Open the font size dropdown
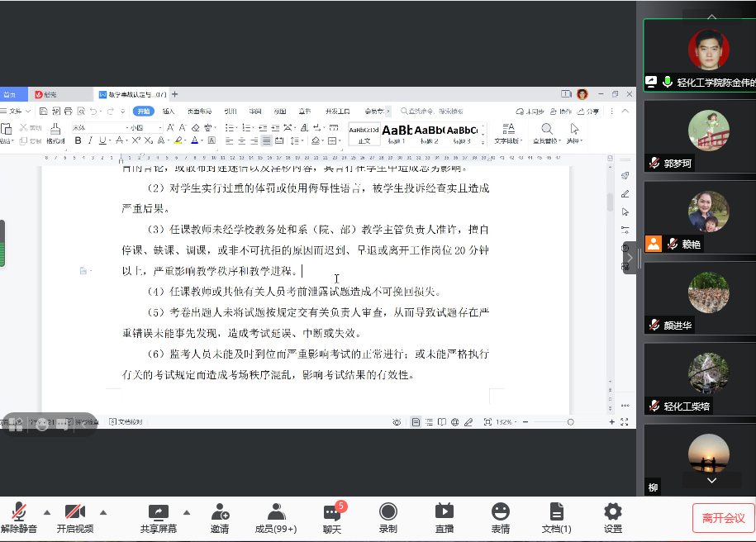This screenshot has height=542, width=756. pyautogui.click(x=161, y=129)
